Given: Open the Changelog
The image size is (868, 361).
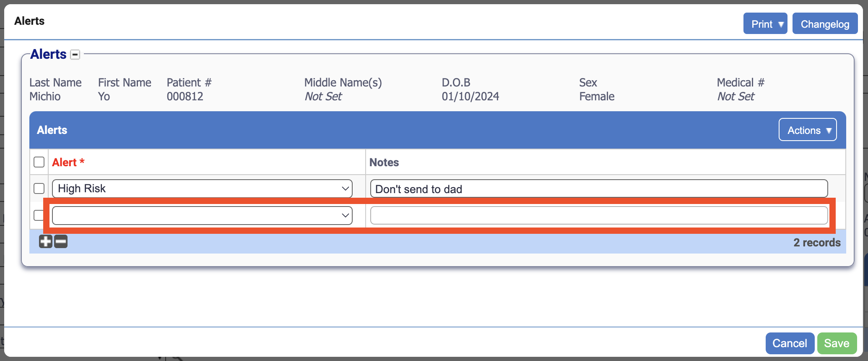Looking at the screenshot, I should tap(824, 24).
